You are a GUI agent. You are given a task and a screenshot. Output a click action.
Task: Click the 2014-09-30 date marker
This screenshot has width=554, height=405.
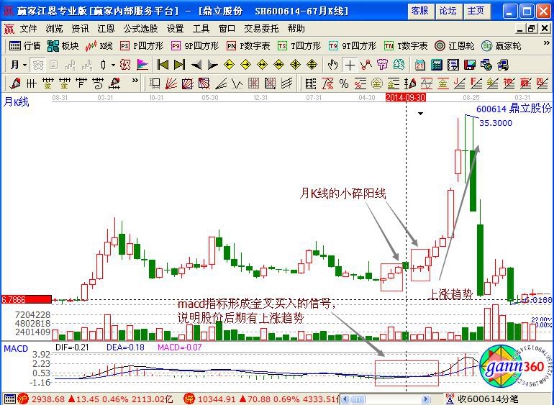406,97
